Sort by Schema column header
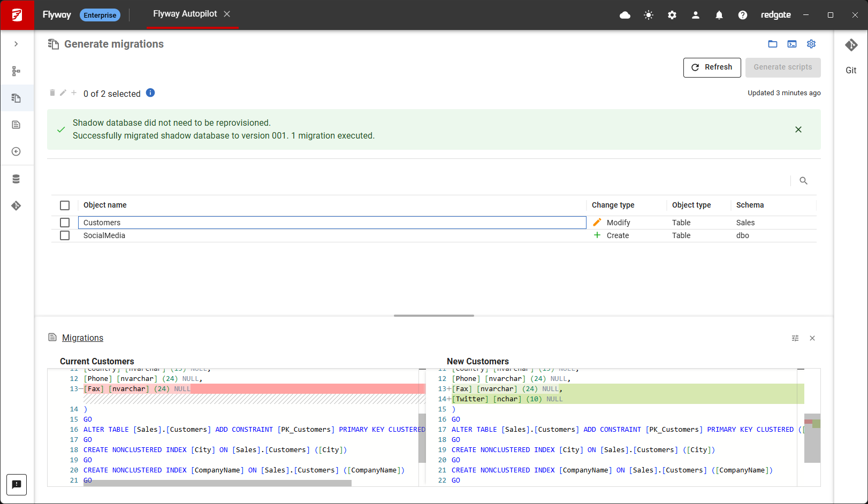Viewport: 868px width, 504px height. point(750,205)
